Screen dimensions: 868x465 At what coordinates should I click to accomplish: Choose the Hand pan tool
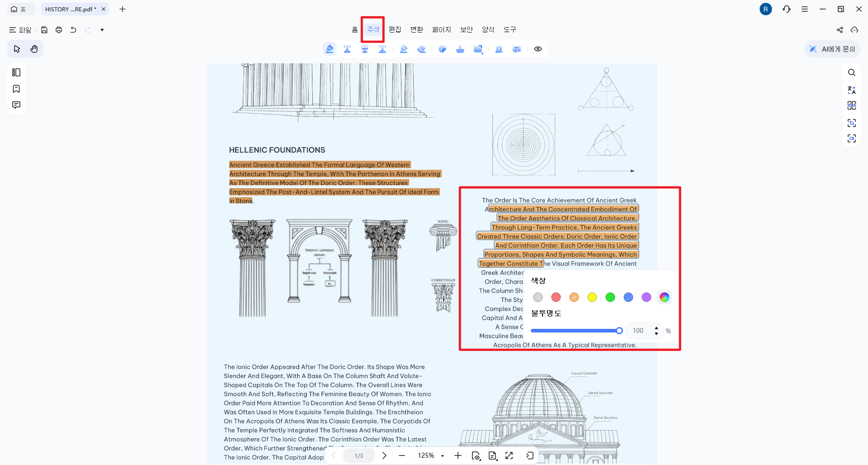[x=34, y=49]
